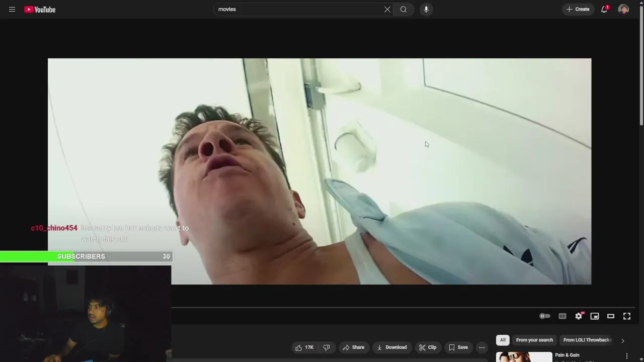Open the YouTube guide hamburger menu
Image resolution: width=644 pixels, height=362 pixels.
[12, 10]
